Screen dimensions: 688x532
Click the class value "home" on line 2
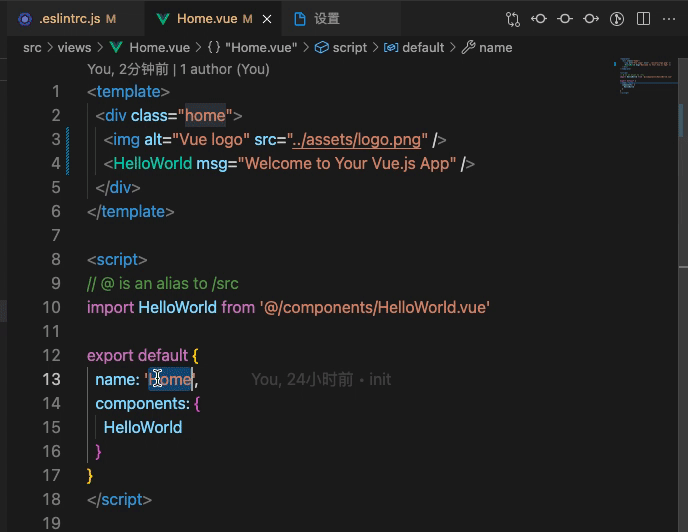click(x=205, y=116)
